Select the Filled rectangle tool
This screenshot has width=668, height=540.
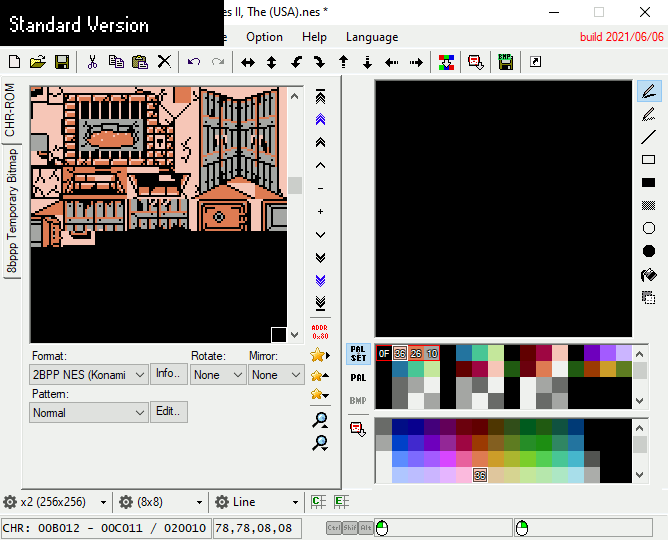[649, 183]
